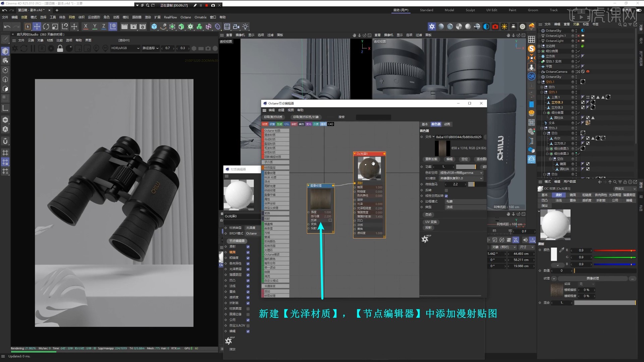Switch to the C4D tab in the node editor
Image resolution: width=644 pixels, height=362 pixels.
330,124
